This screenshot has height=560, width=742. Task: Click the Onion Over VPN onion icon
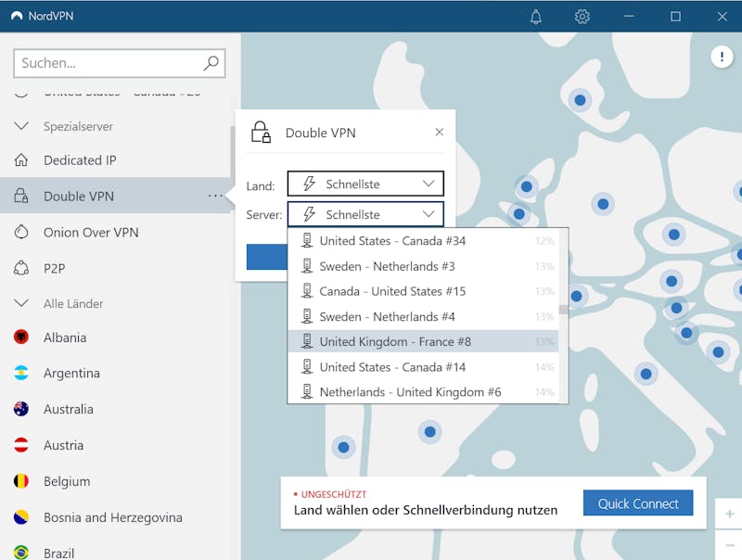tap(21, 232)
